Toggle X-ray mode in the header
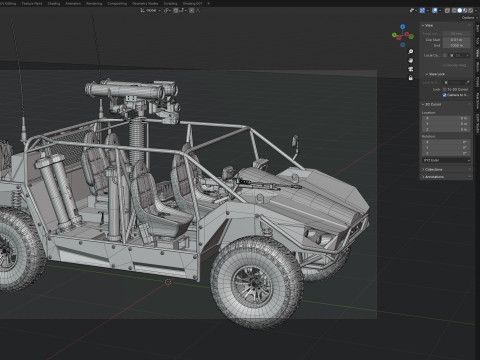 pos(447,11)
